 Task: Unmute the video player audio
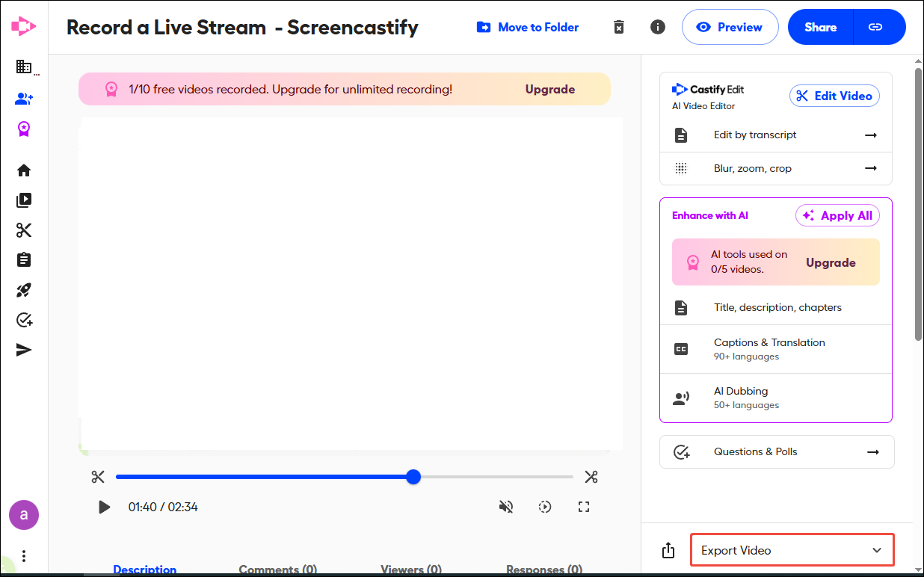tap(506, 507)
